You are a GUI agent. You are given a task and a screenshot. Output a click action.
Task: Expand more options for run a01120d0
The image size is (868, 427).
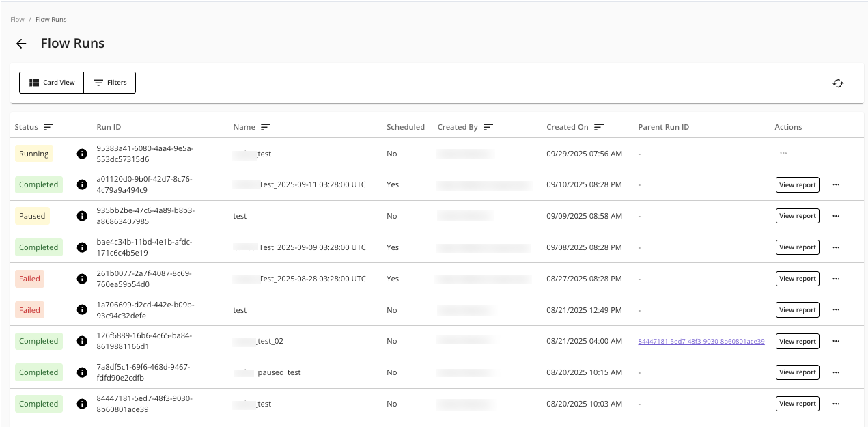click(836, 184)
